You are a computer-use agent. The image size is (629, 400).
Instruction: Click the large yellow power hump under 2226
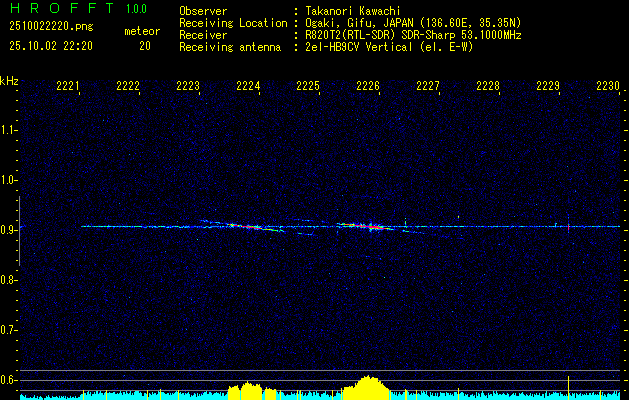[x=365, y=388]
